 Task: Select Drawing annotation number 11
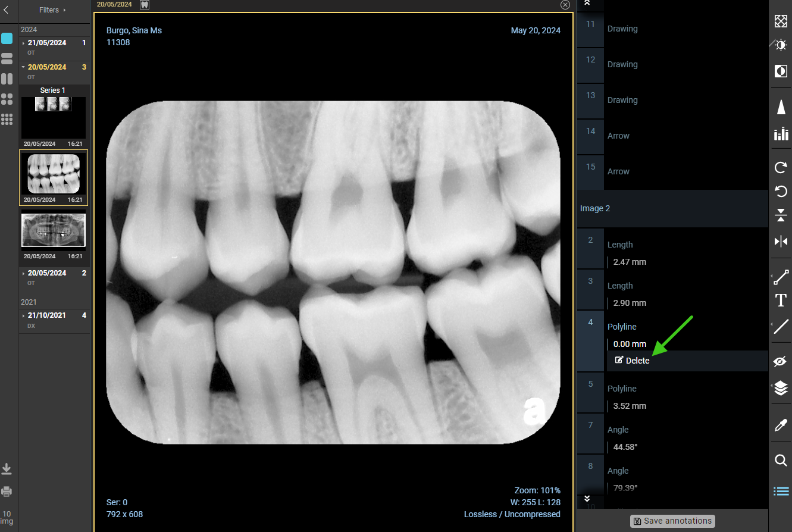(672, 29)
